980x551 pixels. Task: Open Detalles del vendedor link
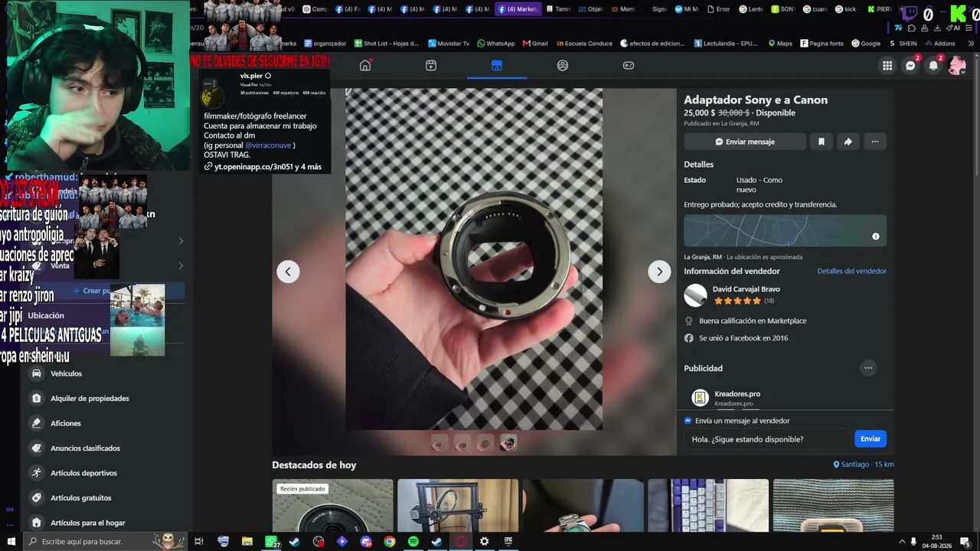point(851,271)
